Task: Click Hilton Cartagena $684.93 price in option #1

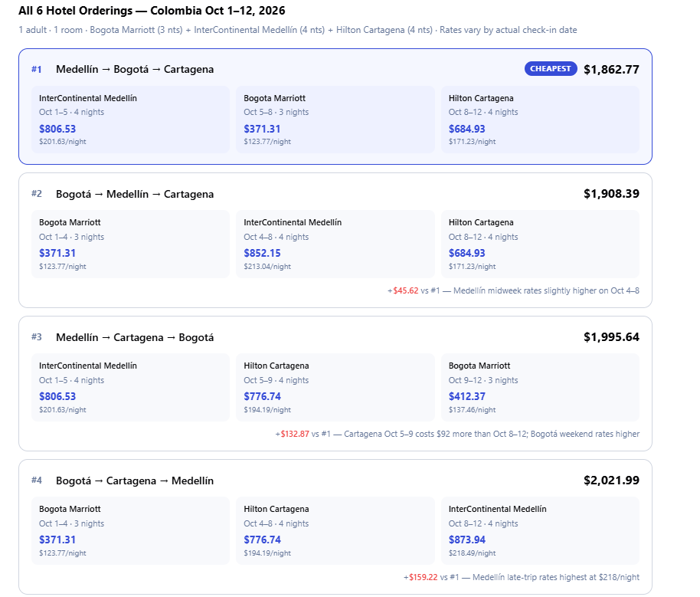Action: pyautogui.click(x=466, y=129)
